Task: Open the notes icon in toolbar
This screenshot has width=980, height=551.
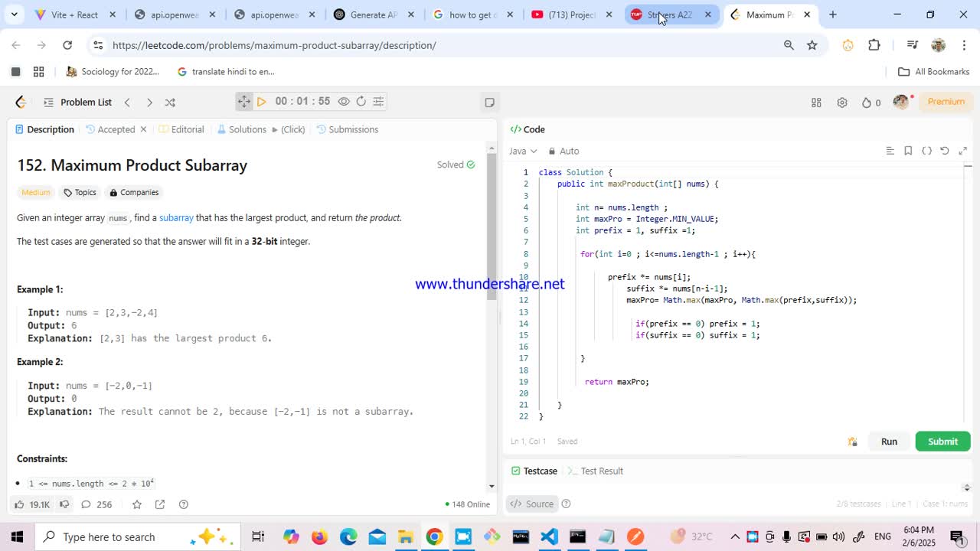Action: coord(489,102)
